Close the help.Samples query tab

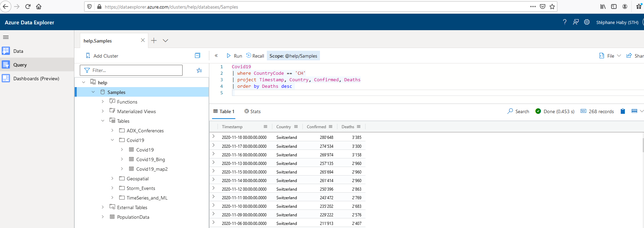tap(143, 40)
